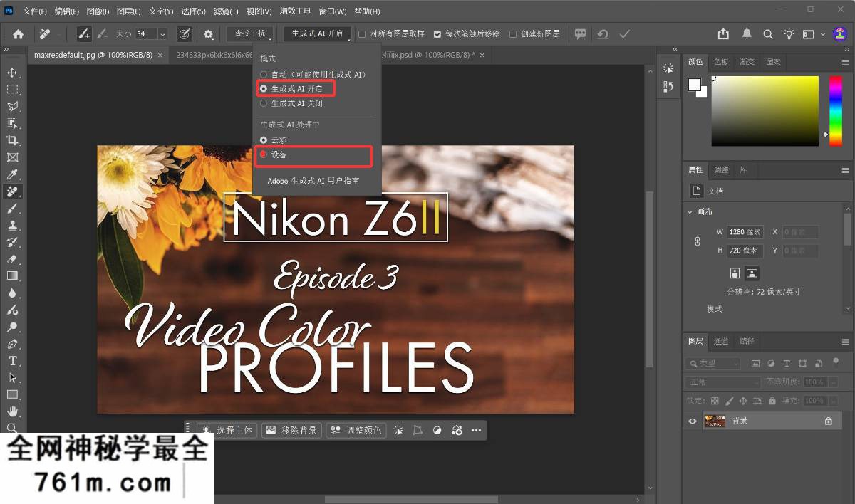Open the notifications bell
The height and width of the screenshot is (504, 855).
coord(747,33)
